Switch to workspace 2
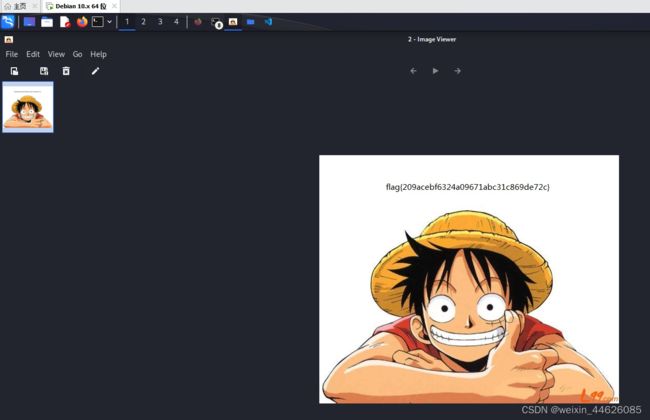This screenshot has width=650, height=420. click(x=143, y=22)
